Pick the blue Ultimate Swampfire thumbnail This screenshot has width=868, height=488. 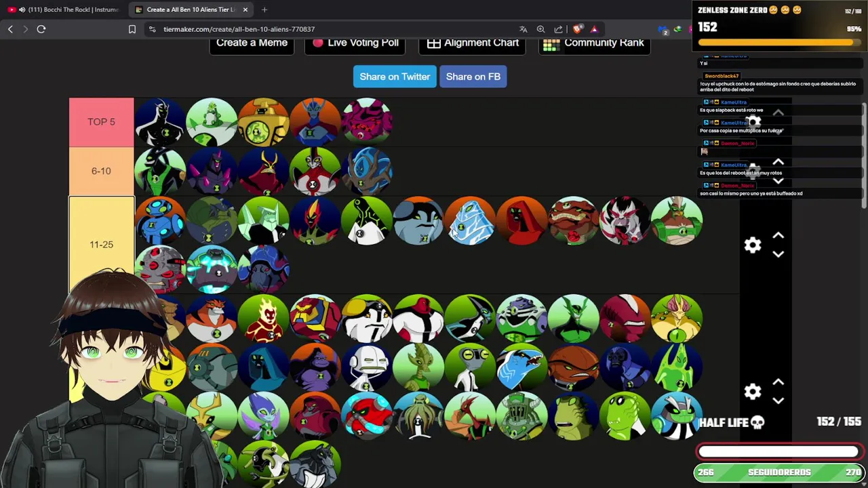366,171
